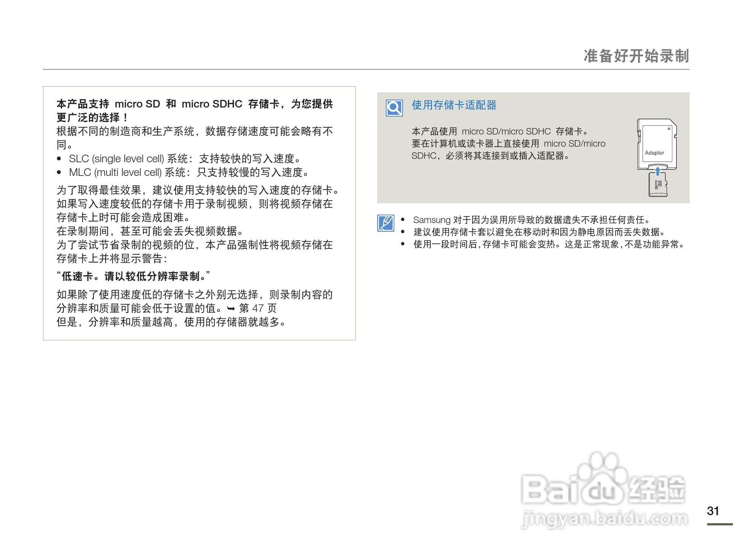This screenshot has width=733, height=560.
Task: Click the magnifier icon beside the adapter heading
Action: [394, 108]
